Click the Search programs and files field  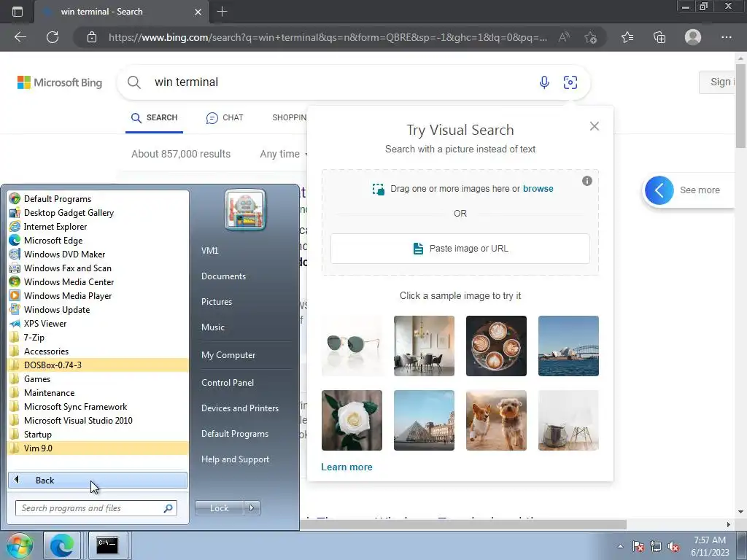(96, 508)
